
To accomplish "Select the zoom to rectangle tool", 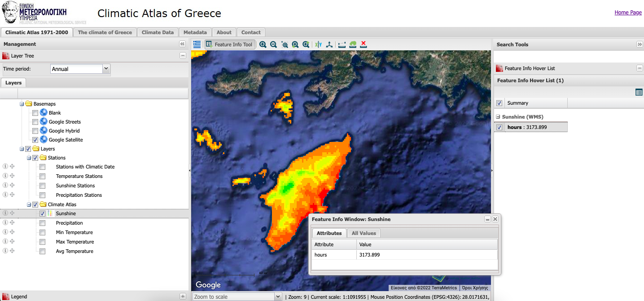I will point(285,44).
